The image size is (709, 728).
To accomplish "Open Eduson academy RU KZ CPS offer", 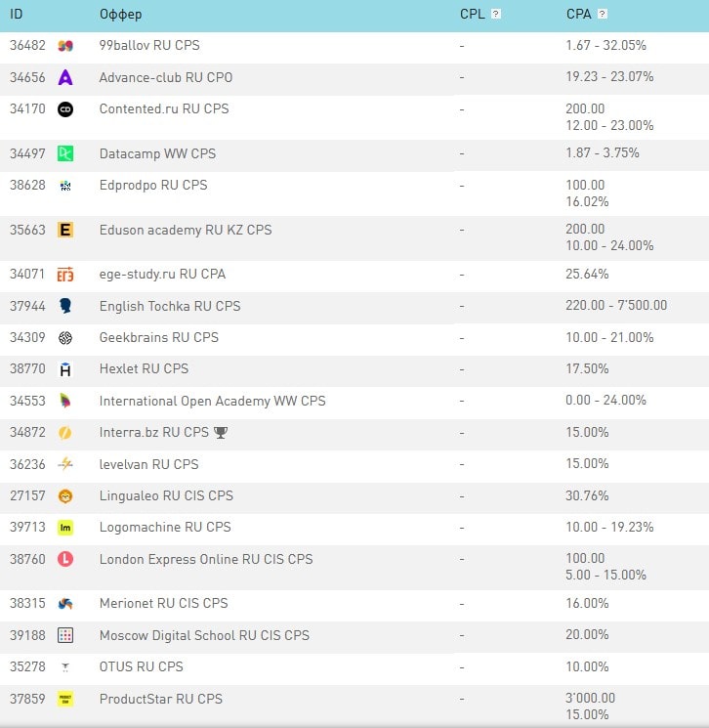I will [186, 230].
